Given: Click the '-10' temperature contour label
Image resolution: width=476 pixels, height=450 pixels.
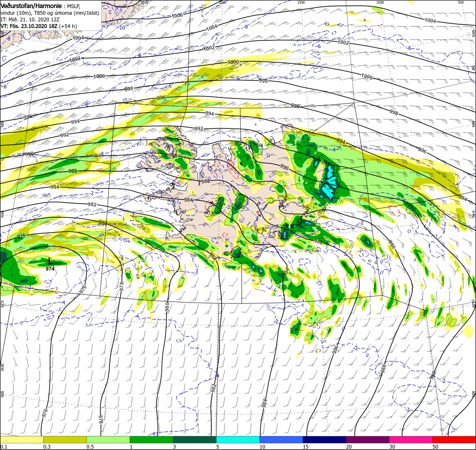Looking at the screenshot, I should pyautogui.click(x=122, y=28).
